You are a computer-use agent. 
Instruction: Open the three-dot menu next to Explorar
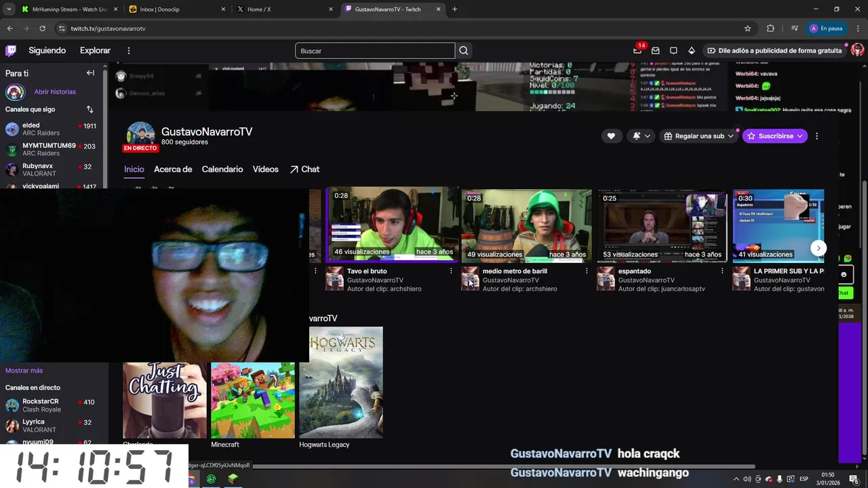click(129, 50)
